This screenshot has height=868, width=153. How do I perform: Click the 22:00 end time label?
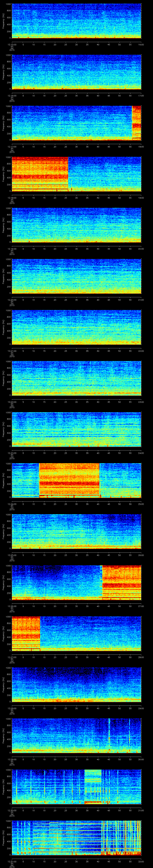click(141, 351)
